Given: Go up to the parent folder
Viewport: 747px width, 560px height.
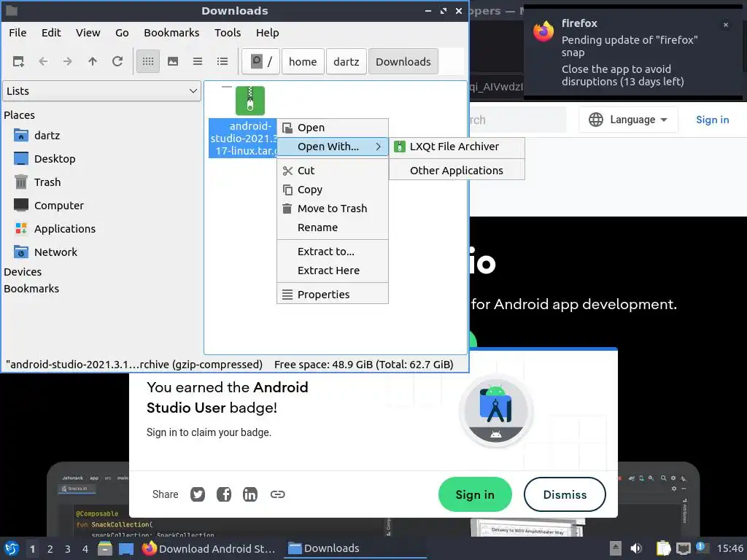Looking at the screenshot, I should tap(93, 61).
